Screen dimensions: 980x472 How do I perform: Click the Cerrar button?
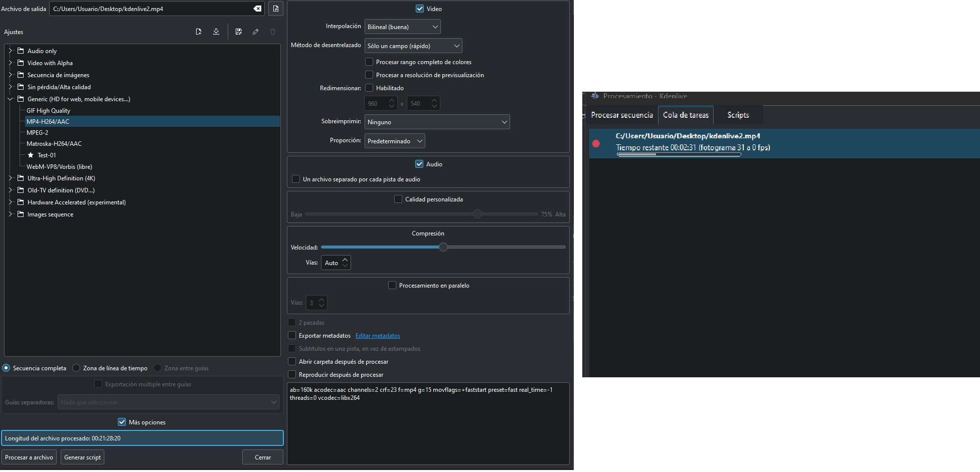[262, 457]
